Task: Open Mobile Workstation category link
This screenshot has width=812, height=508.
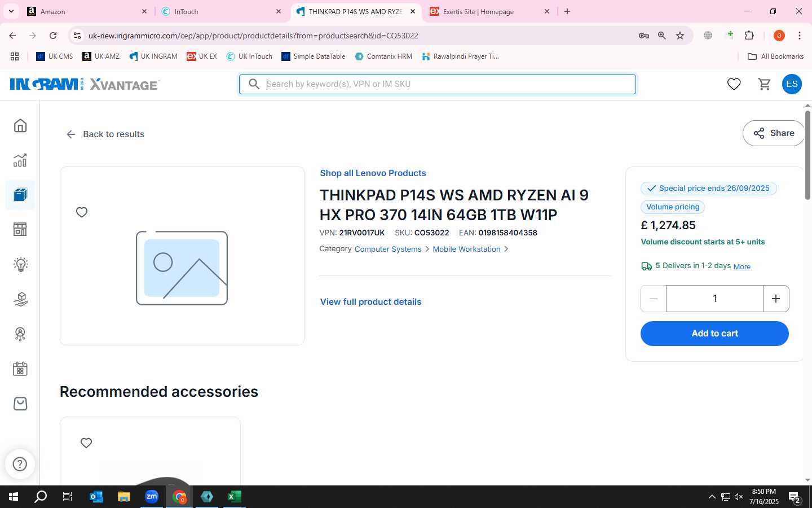Action: [x=466, y=249]
